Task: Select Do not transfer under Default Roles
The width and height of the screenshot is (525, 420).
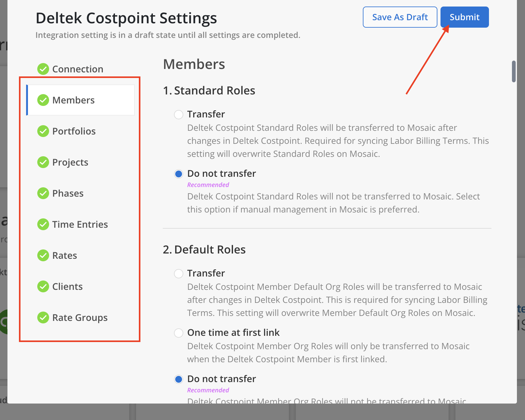Action: 179,379
